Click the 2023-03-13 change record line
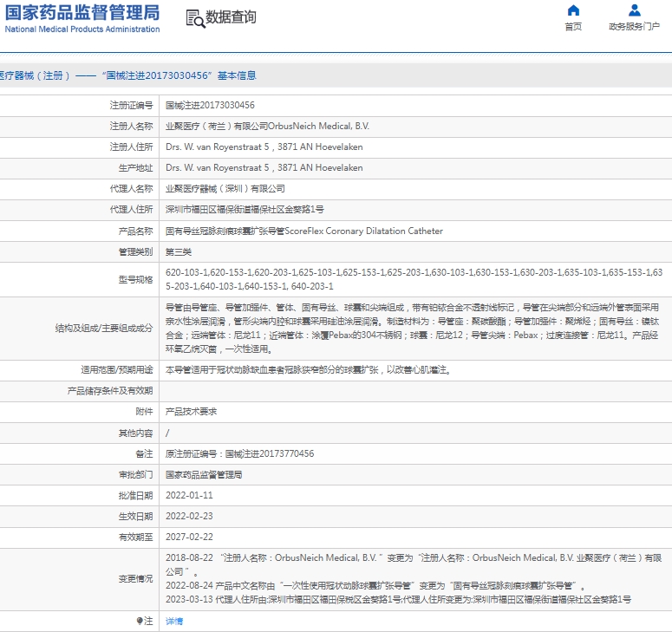The width and height of the screenshot is (672, 632). pos(398,599)
